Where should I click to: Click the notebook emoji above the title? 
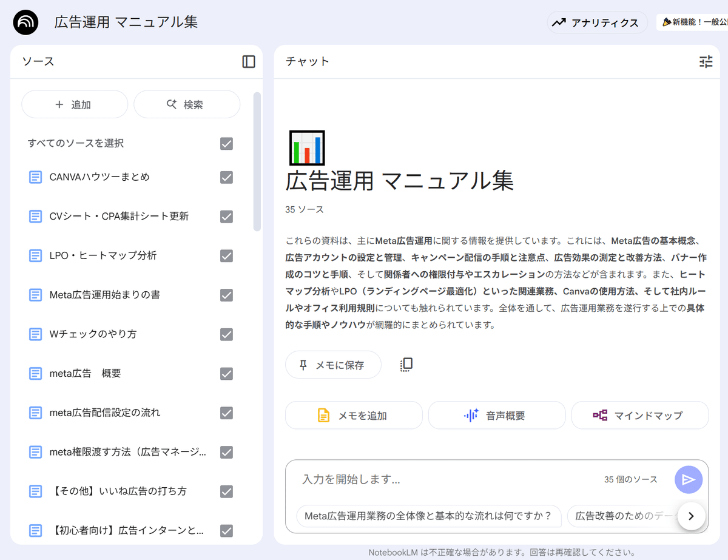pyautogui.click(x=307, y=147)
